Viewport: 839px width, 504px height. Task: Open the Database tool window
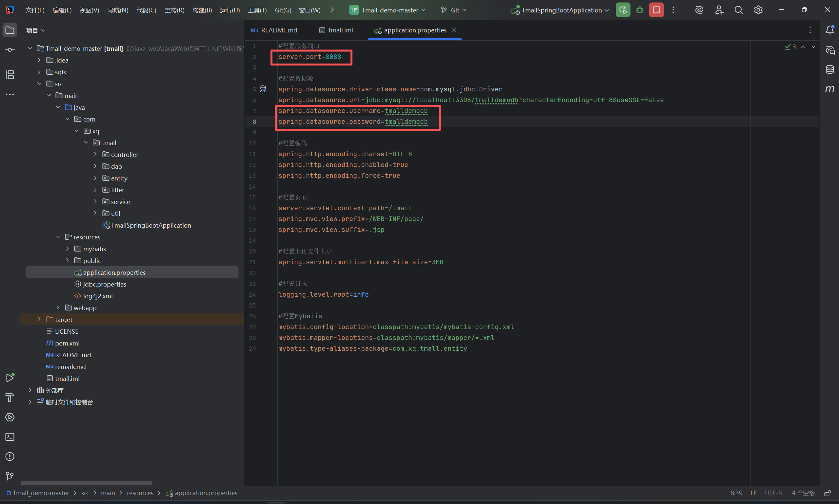(x=829, y=70)
